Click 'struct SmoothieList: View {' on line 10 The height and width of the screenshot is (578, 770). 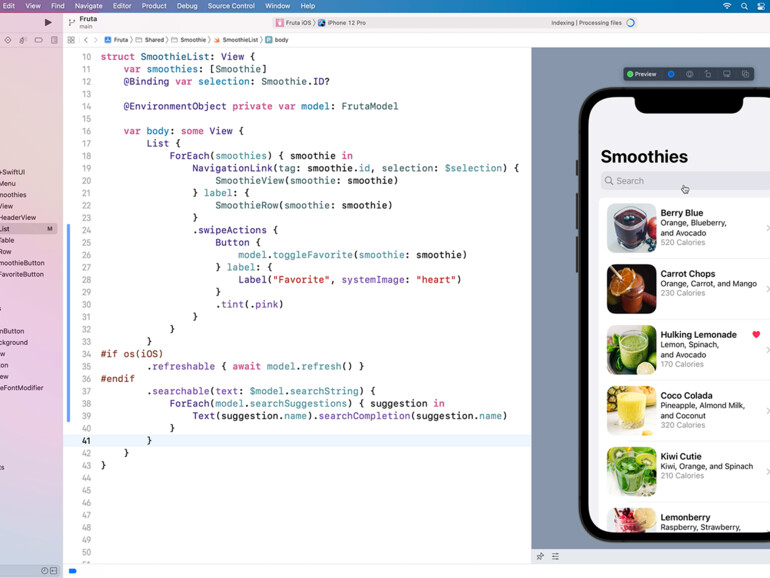178,56
